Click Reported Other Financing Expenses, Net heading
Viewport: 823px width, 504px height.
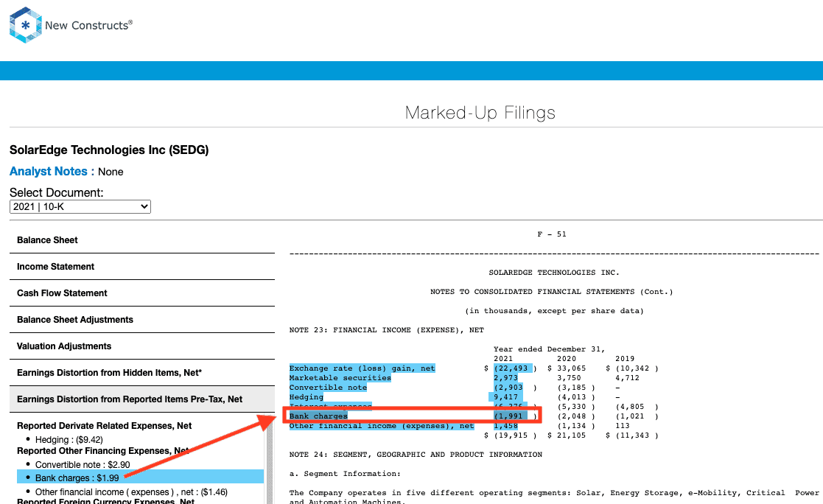tap(103, 451)
